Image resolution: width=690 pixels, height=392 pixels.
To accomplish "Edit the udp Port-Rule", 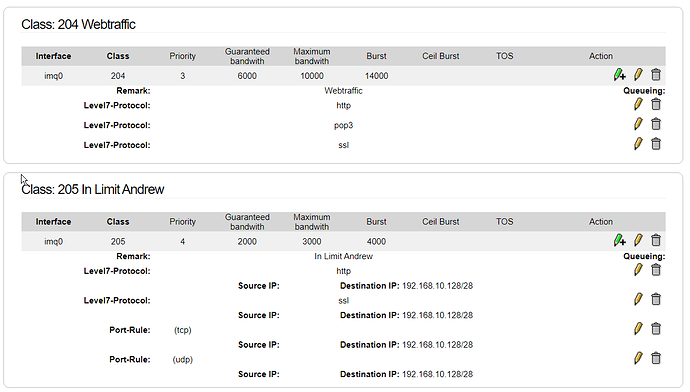I will click(x=638, y=358).
